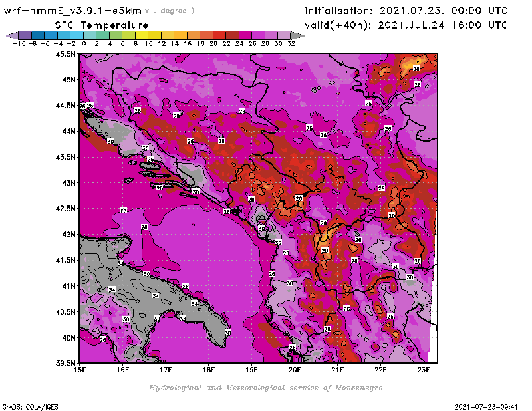
Task: Select the 'SFC Temperature' heading
Action: [102, 25]
